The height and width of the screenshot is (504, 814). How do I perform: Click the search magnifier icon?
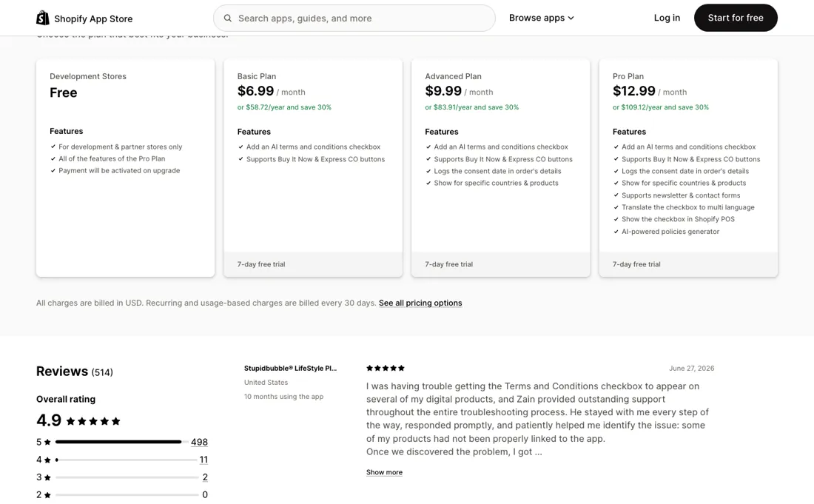(227, 19)
